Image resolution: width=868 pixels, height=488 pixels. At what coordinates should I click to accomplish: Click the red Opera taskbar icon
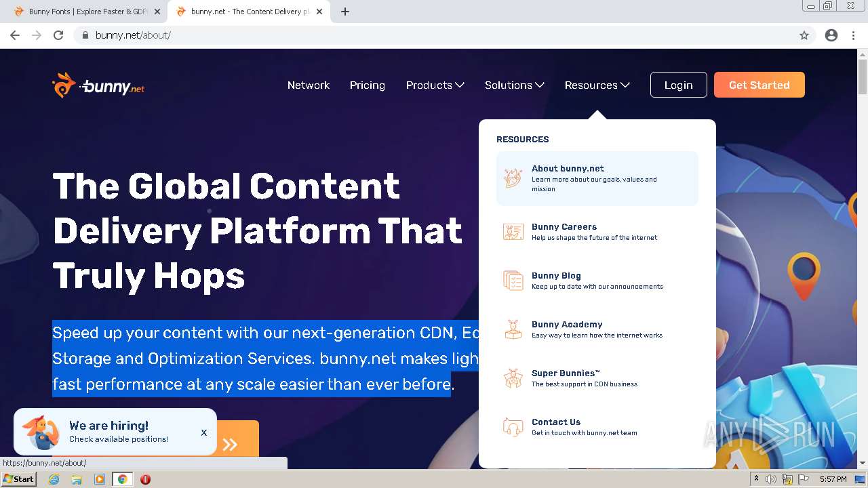click(145, 479)
